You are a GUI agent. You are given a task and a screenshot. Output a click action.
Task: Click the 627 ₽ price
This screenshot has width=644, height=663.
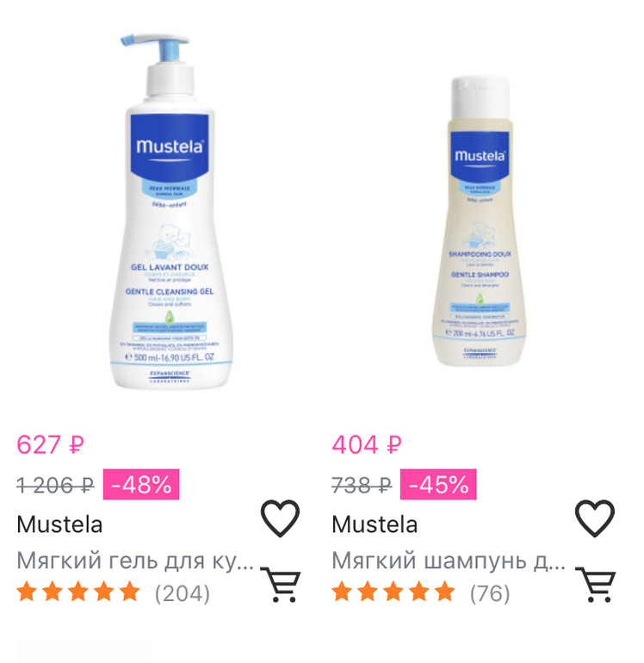point(50,445)
